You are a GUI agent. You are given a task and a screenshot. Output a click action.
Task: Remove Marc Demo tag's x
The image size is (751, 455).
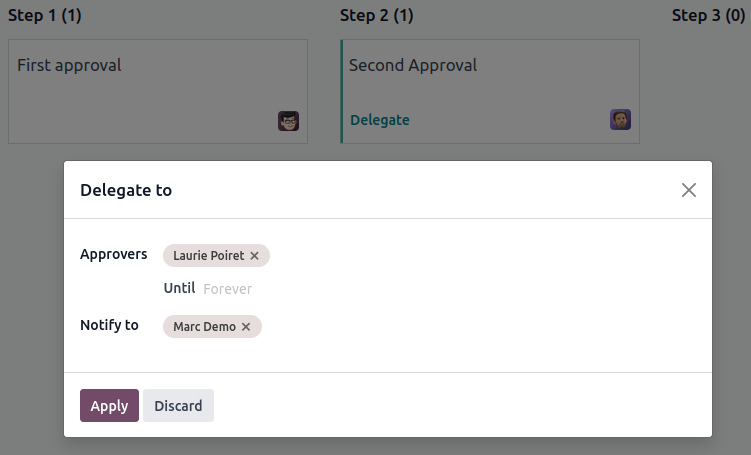[x=246, y=327]
